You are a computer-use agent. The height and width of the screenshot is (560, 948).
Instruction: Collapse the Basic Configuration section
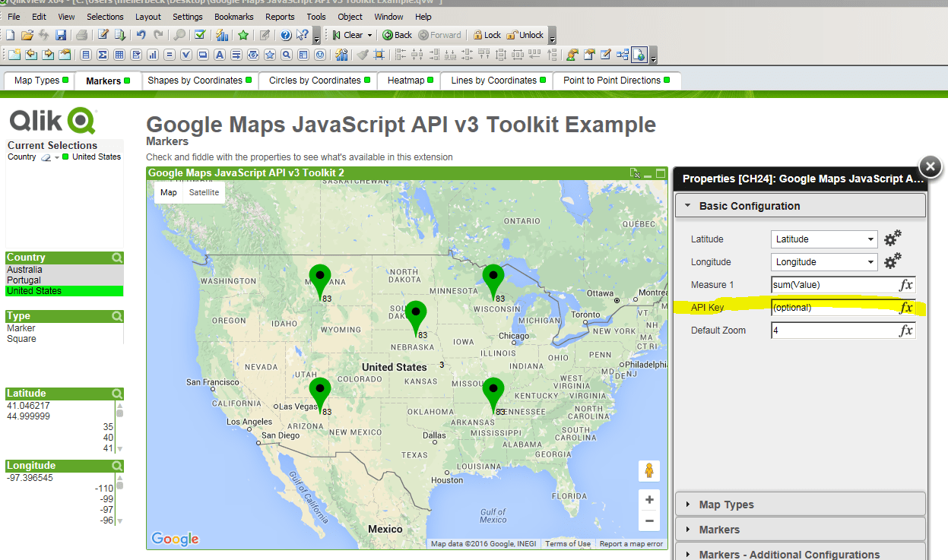[801, 206]
